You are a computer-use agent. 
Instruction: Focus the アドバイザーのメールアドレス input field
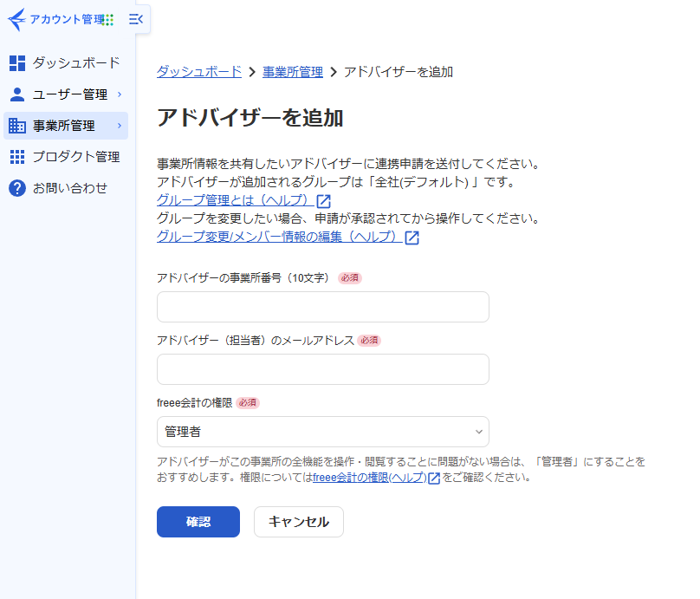click(322, 369)
